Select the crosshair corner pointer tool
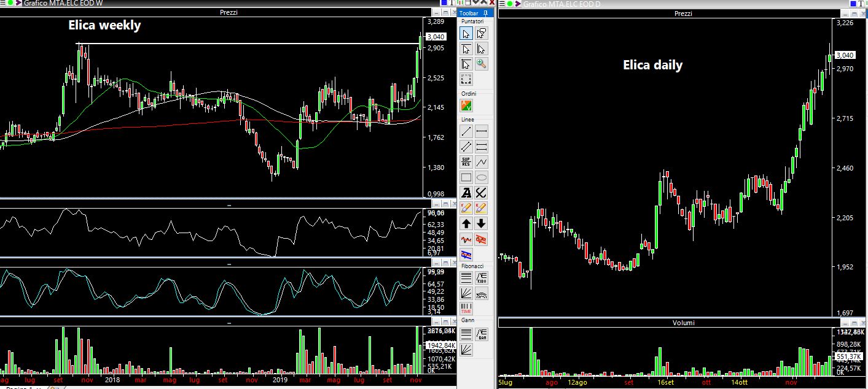 point(466,64)
